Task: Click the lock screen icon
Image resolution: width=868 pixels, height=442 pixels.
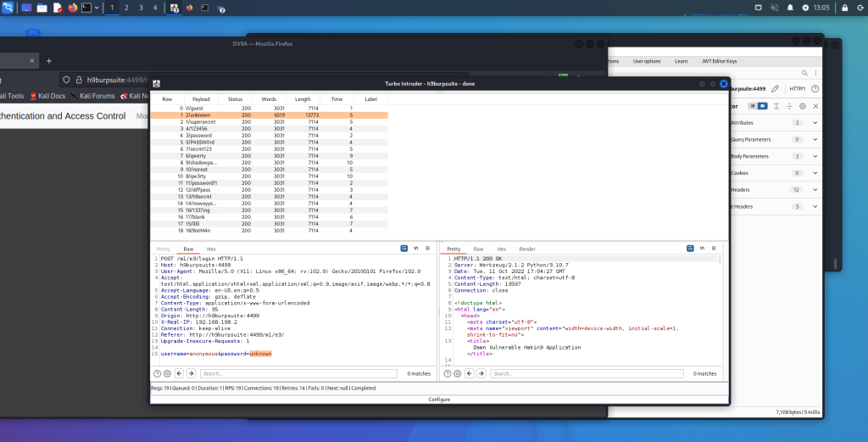Action: click(844, 8)
